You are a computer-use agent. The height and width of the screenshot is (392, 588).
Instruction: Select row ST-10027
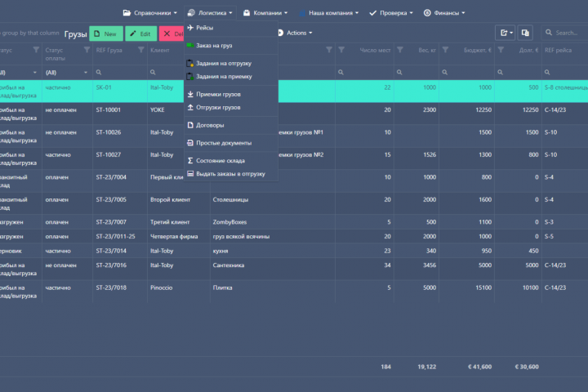294,158
